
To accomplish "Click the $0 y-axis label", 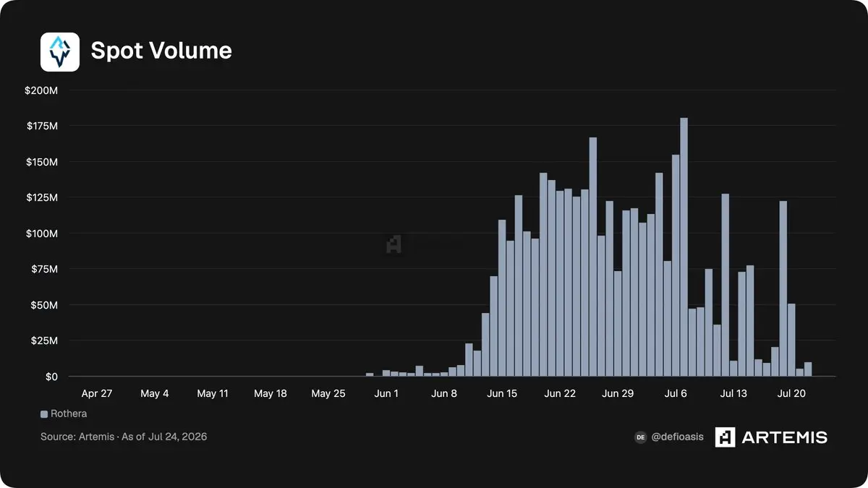I will pos(51,377).
